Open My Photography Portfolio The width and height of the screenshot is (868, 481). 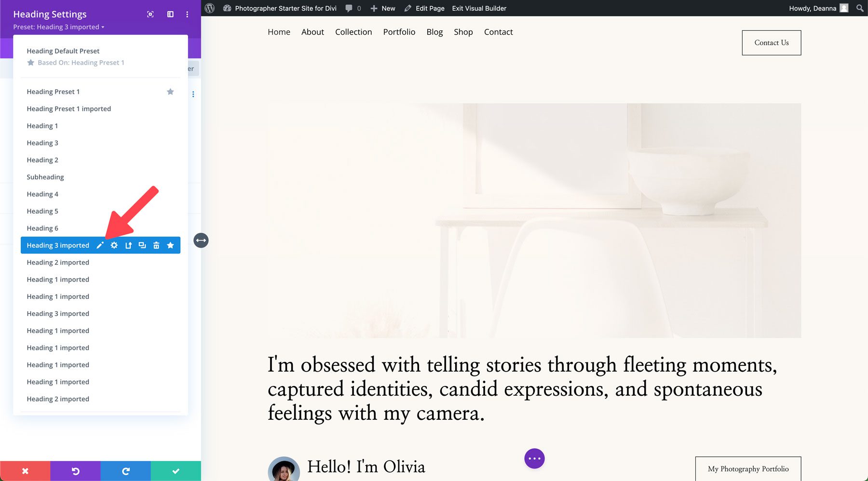coord(748,468)
